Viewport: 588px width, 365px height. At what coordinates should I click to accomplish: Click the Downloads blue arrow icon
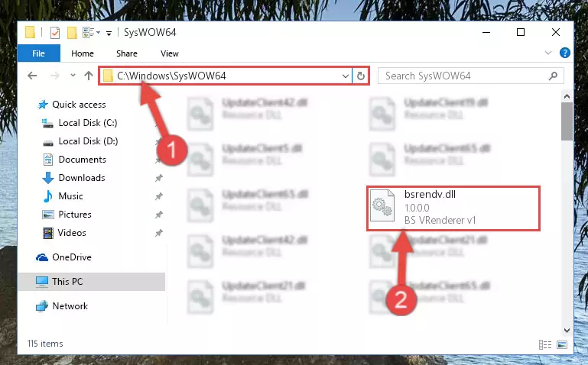point(47,178)
